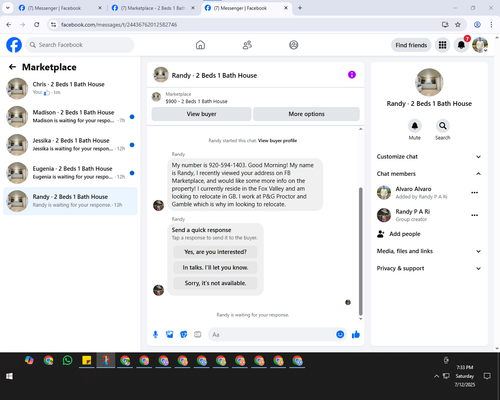The height and width of the screenshot is (400, 500).
Task: Expand the Customize chat section
Action: pos(429,157)
